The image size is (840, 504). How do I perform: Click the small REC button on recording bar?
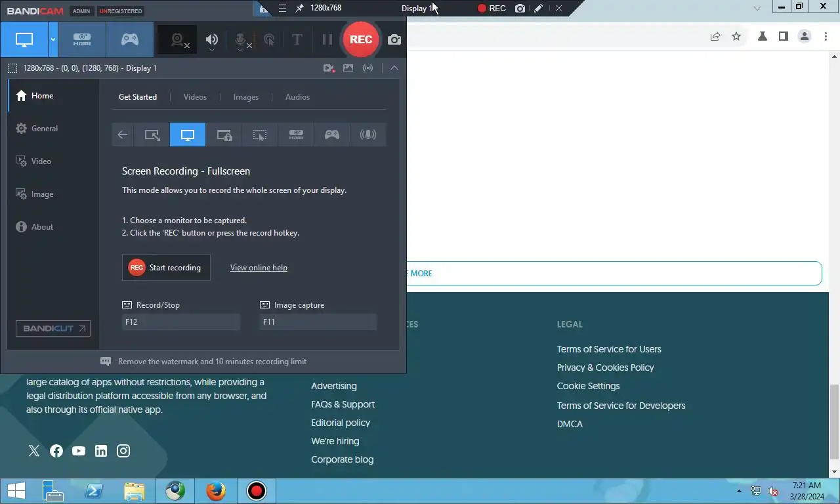(492, 9)
